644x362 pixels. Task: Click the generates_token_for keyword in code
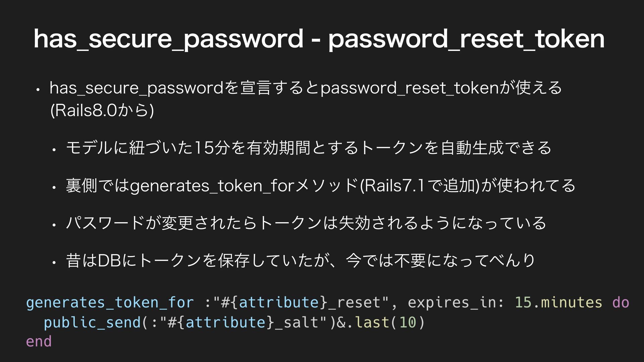(110, 303)
